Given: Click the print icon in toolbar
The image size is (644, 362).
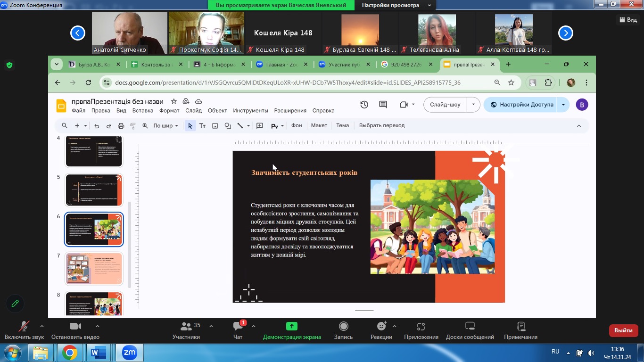Looking at the screenshot, I should coord(121,126).
